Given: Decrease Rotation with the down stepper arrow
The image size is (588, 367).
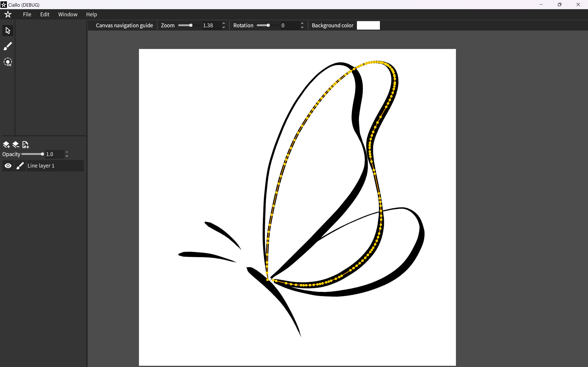Looking at the screenshot, I should [302, 27].
